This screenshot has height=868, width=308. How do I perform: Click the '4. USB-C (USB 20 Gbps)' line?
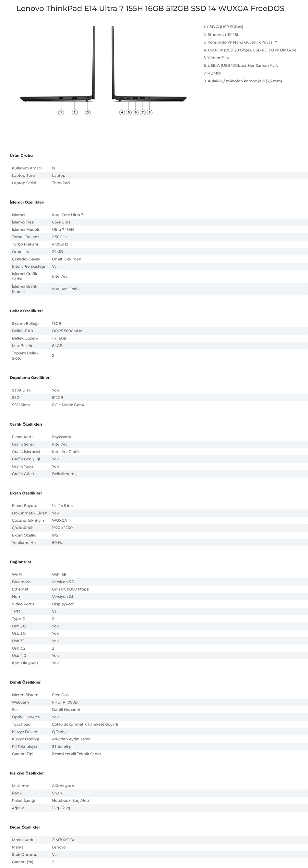click(250, 50)
